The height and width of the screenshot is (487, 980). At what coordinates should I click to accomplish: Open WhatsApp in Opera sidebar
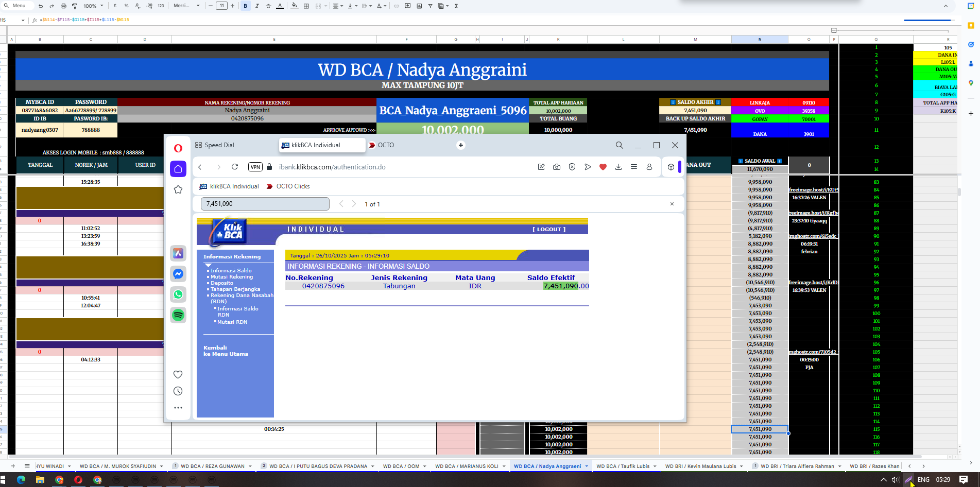tap(178, 294)
